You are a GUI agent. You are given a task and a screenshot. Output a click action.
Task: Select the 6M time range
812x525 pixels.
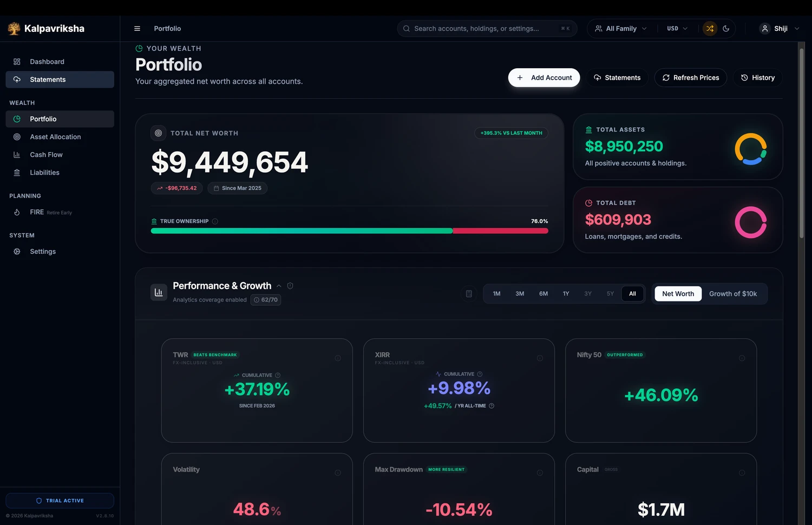[543, 294]
